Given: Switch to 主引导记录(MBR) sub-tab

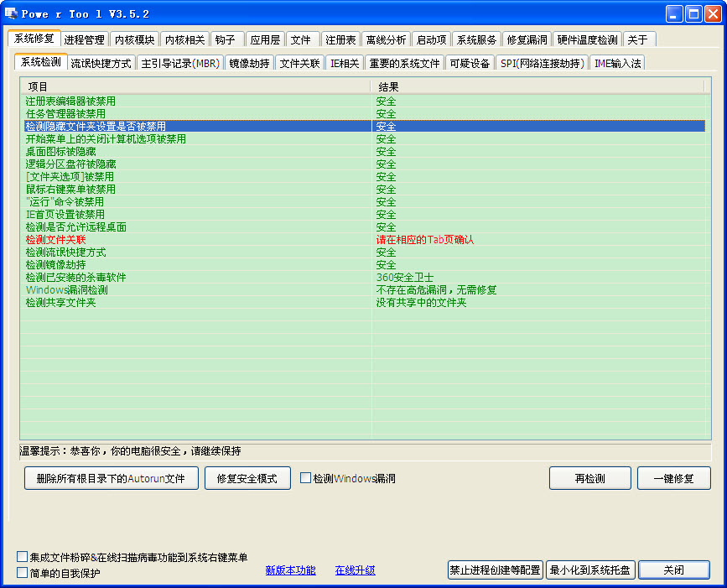Looking at the screenshot, I should 179,63.
